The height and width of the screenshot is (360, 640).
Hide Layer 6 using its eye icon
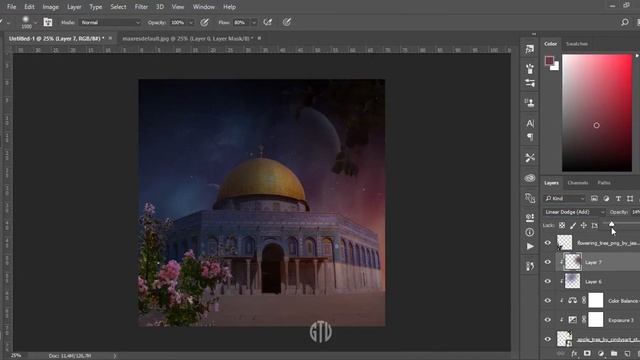coord(548,281)
